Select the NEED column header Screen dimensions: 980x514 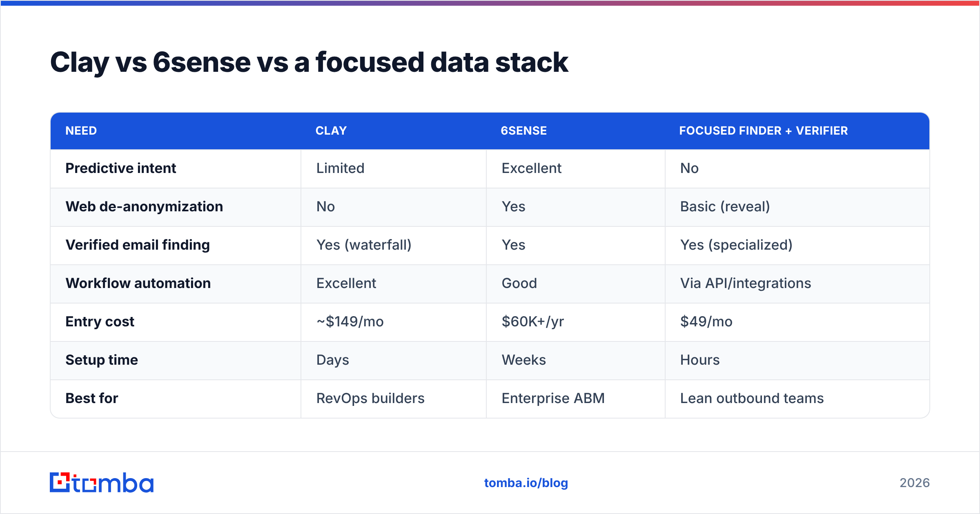(x=81, y=131)
